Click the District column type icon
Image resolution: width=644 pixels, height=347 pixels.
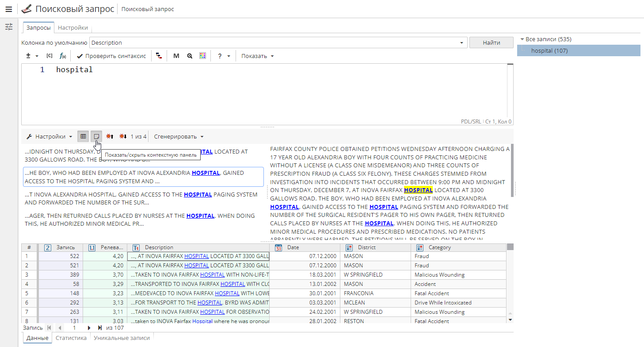point(349,247)
